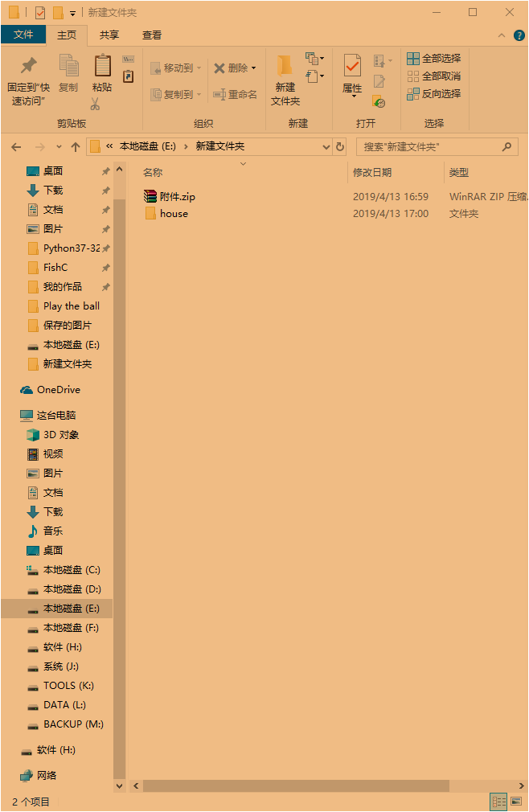529x812 pixels.
Task: Switch to Details view icon in status bar
Action: click(499, 802)
